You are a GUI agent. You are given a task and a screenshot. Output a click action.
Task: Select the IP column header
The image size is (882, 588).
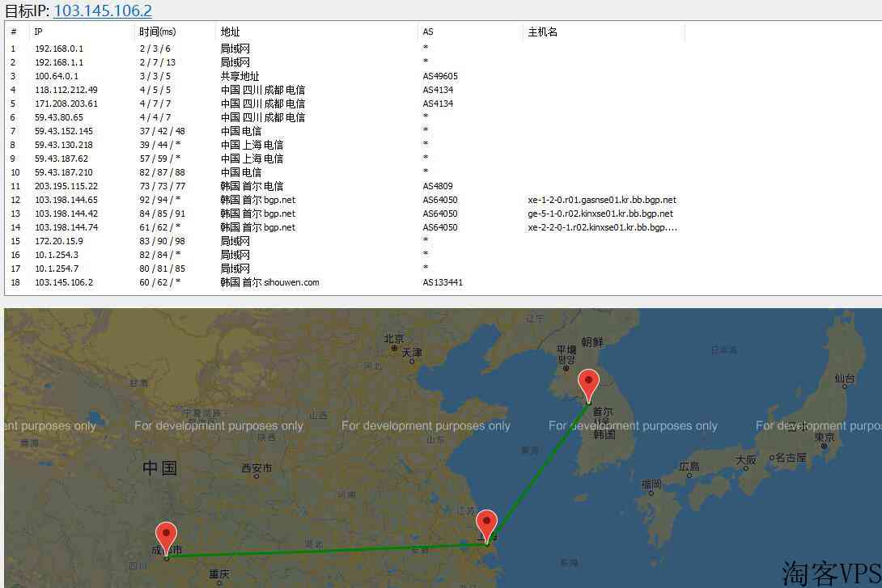[x=38, y=32]
